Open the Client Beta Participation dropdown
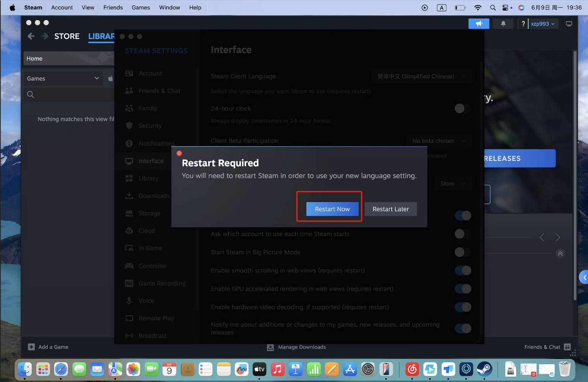Screen dimensions: 588x382 (x=439, y=141)
